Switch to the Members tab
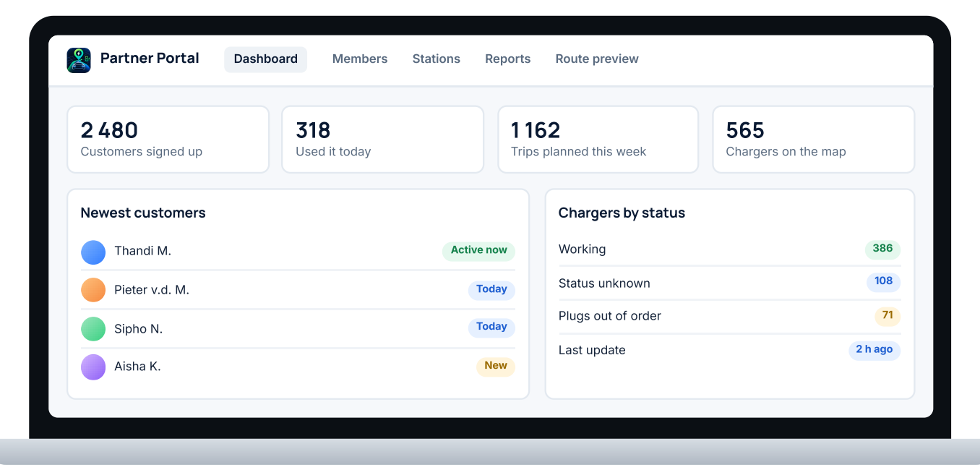Screen dimensions: 980x470 tap(360, 59)
